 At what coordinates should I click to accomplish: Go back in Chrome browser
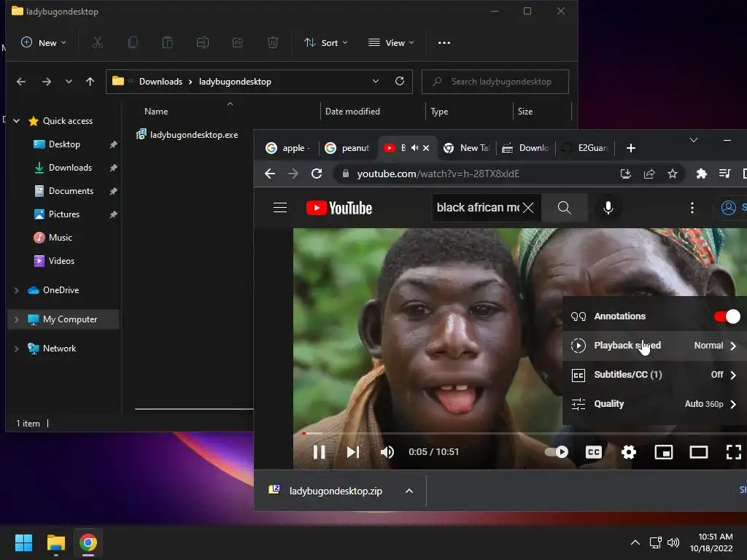coord(270,174)
